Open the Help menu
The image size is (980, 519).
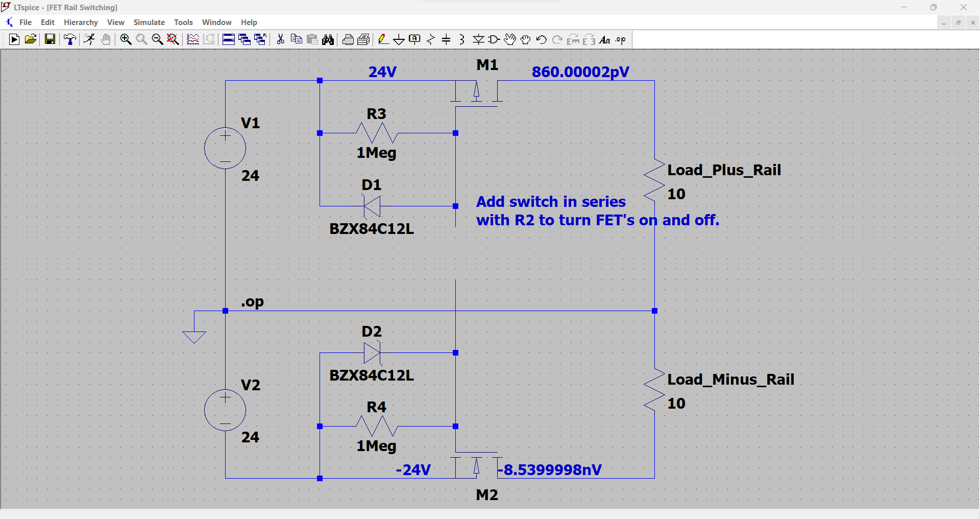tap(249, 22)
